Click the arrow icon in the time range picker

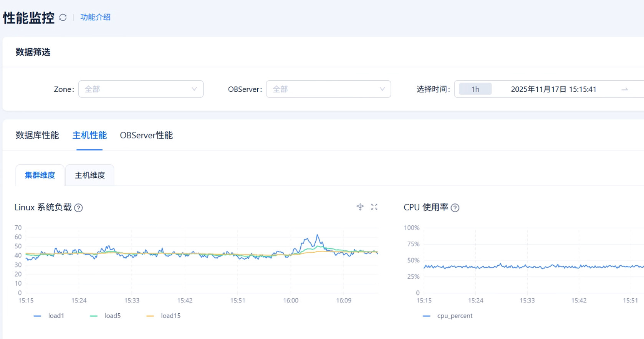tap(625, 89)
